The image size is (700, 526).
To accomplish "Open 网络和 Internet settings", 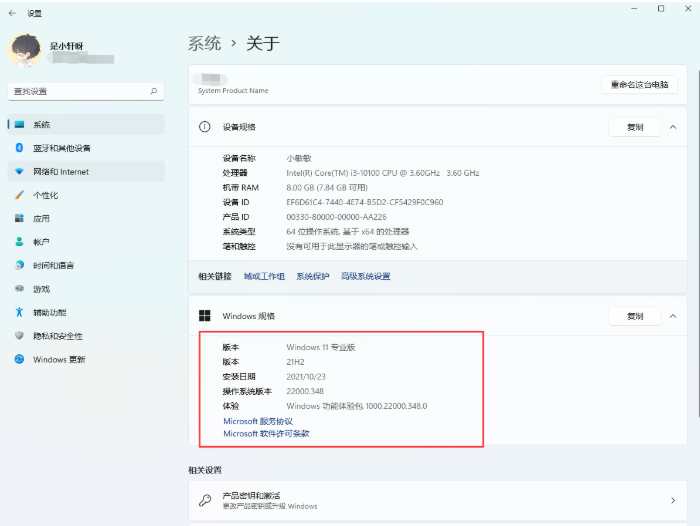I will coord(86,171).
